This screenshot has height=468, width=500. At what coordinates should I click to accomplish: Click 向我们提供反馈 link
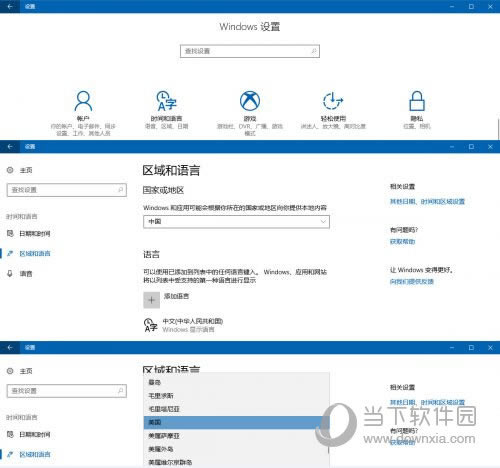pyautogui.click(x=412, y=282)
